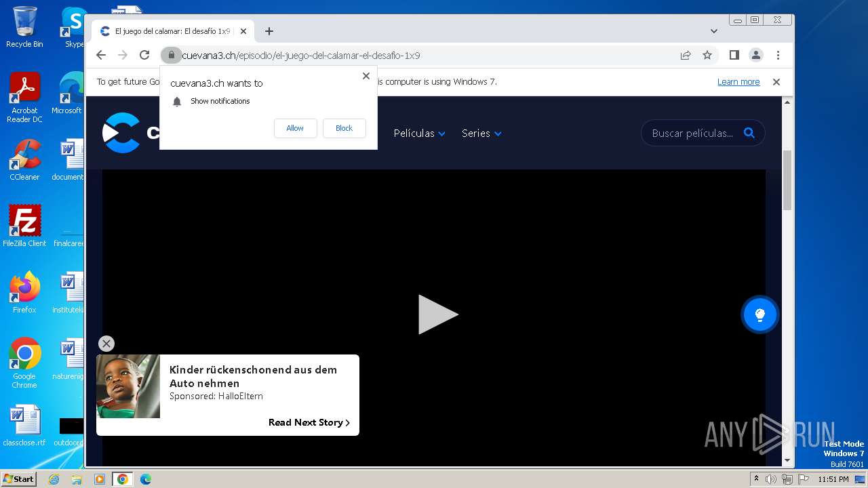Open FileZilla Client desktop icon
The height and width of the screenshot is (488, 868).
24,226
